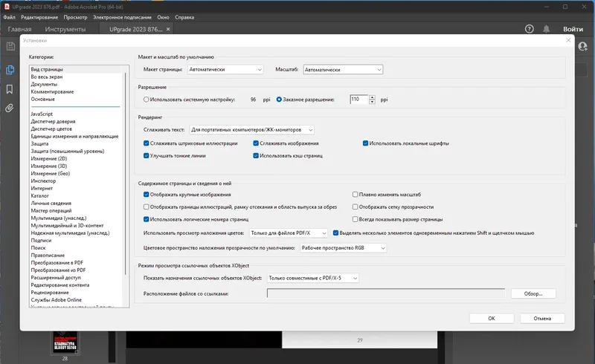Increase the custom resolution stepper value
Image resolution: width=595 pixels, height=364 pixels.
(x=373, y=97)
